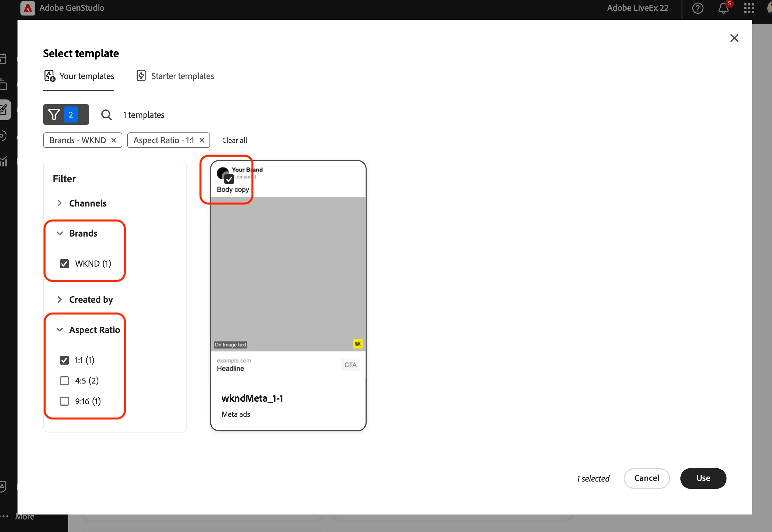772x532 pixels.
Task: Click the Filter heading
Action: coord(64,179)
